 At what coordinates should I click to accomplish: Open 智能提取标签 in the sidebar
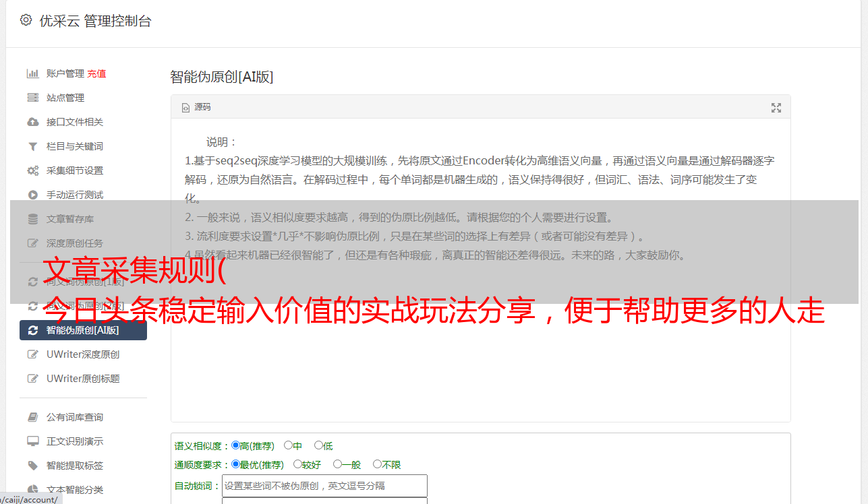[x=75, y=466]
